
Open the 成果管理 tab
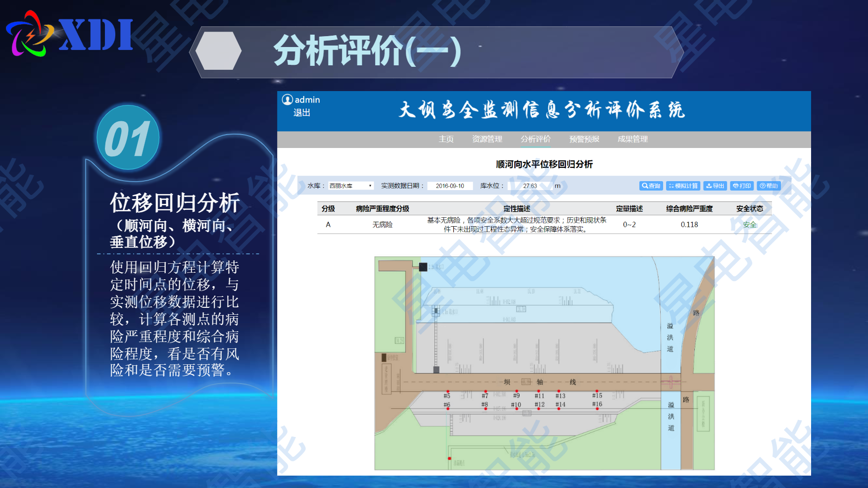632,139
